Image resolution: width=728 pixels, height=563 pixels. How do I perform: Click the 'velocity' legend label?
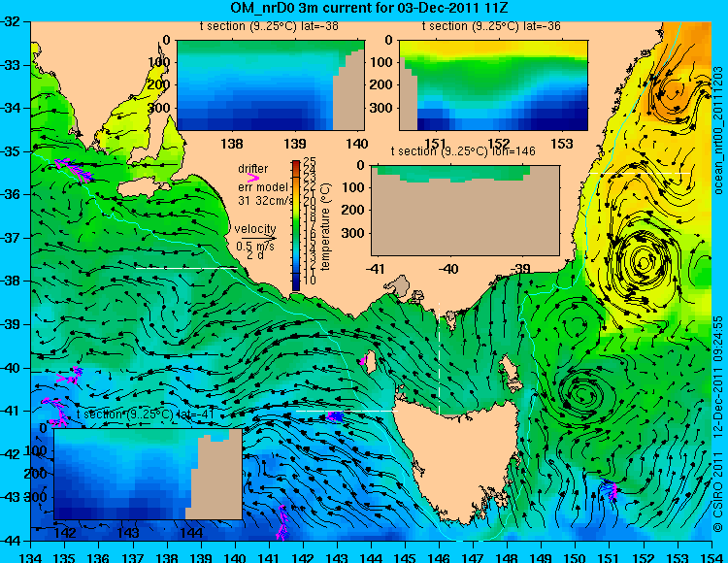coord(255,229)
